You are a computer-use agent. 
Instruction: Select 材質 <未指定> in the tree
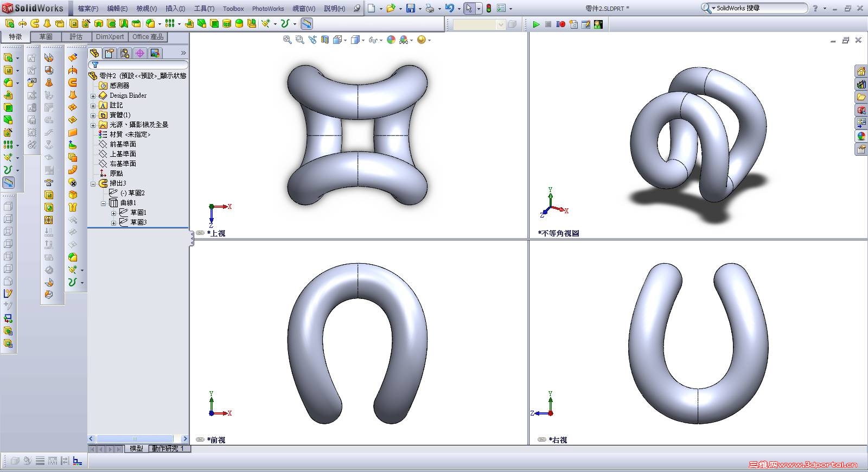[130, 135]
